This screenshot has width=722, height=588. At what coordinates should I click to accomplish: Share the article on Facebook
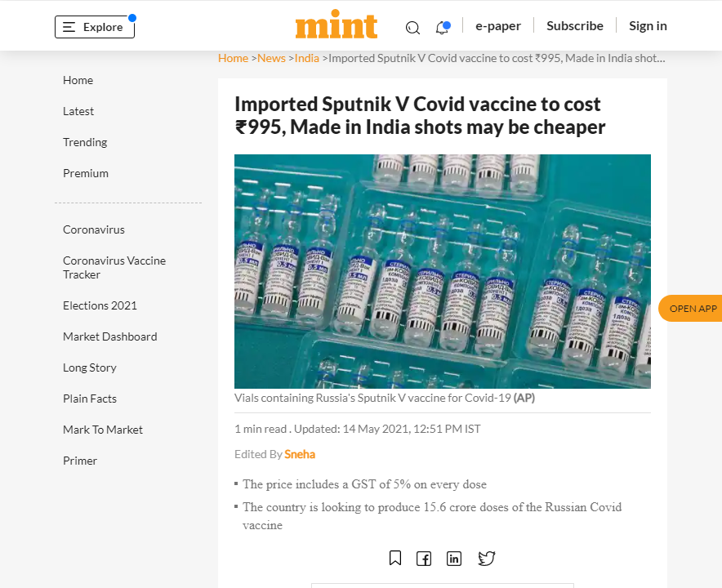tap(424, 559)
